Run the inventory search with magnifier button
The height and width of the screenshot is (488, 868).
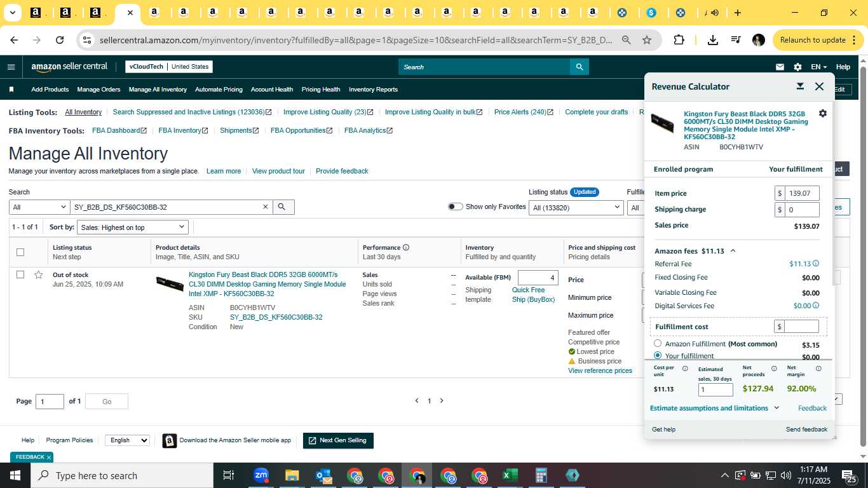(x=283, y=207)
